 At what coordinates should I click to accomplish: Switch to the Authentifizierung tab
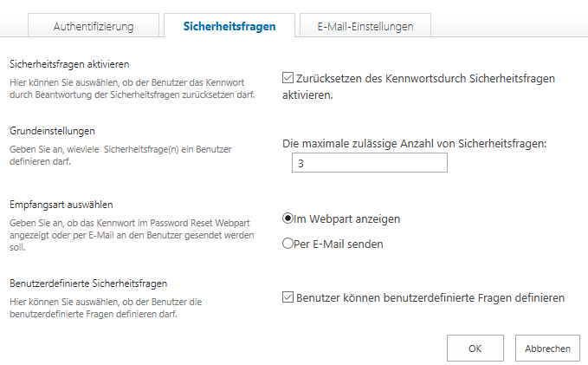(94, 25)
